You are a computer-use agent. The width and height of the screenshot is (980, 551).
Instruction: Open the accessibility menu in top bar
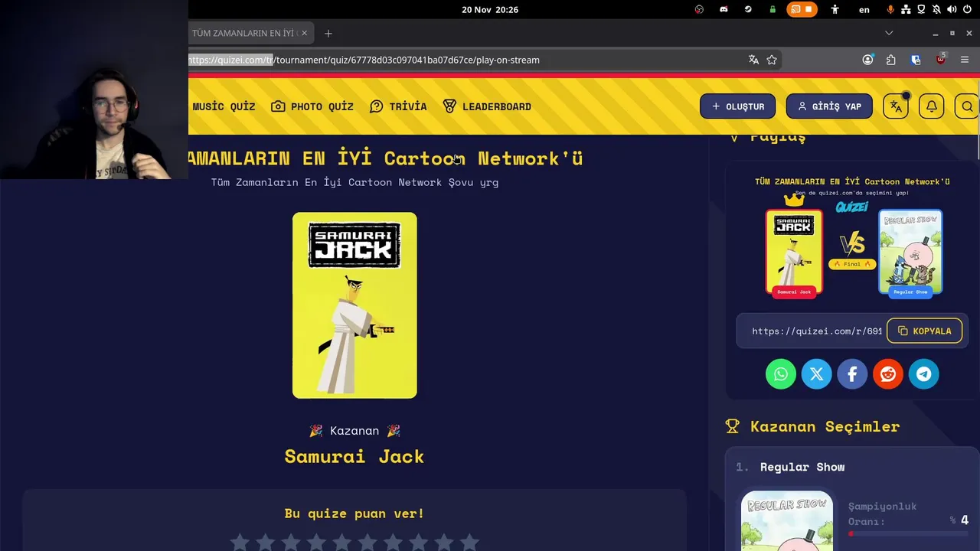(x=835, y=9)
